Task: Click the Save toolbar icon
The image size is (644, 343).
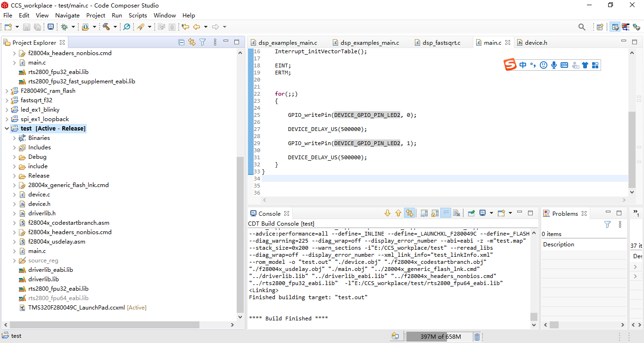Action: pos(26,27)
